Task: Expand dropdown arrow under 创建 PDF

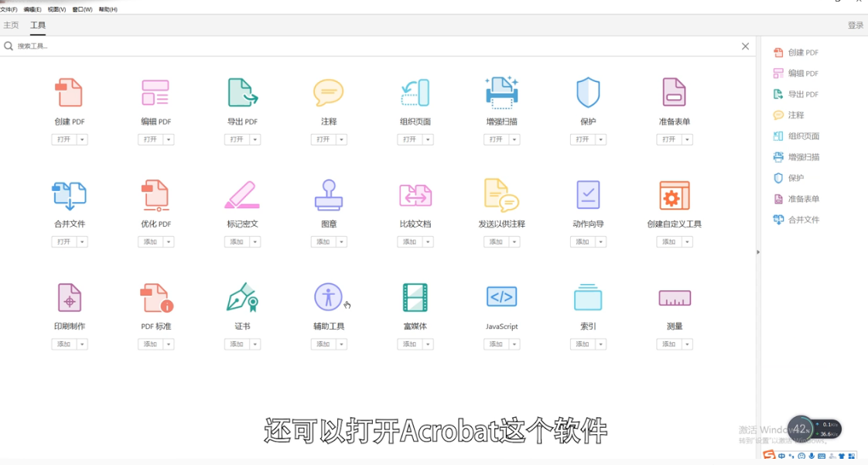Action: [x=82, y=139]
